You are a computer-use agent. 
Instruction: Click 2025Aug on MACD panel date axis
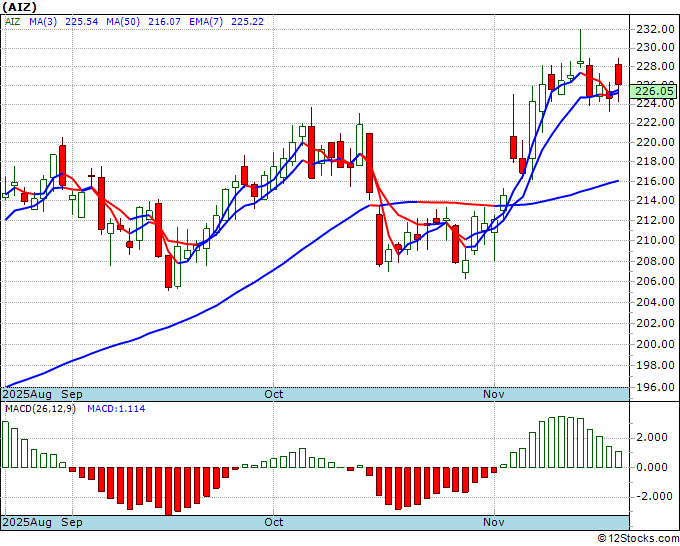(x=27, y=522)
